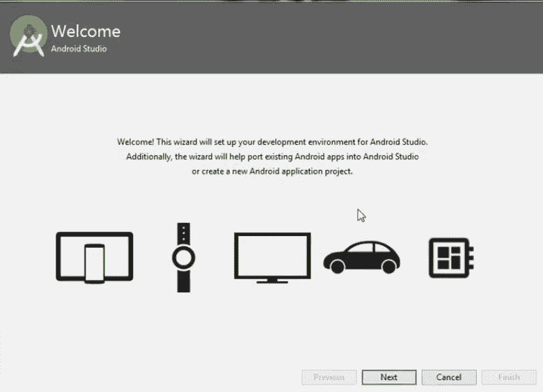This screenshot has width=543, height=392.
Task: Click the phone and tablet icon
Action: click(x=95, y=258)
